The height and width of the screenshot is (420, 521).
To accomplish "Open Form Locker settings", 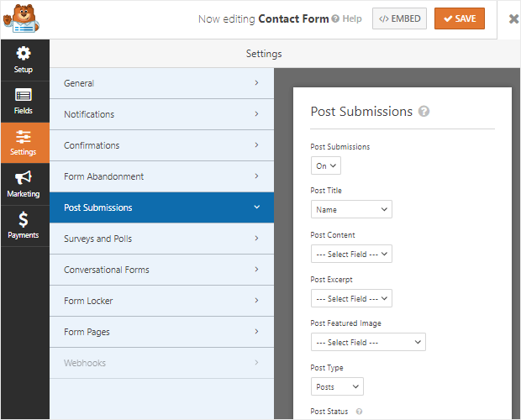I will [162, 301].
